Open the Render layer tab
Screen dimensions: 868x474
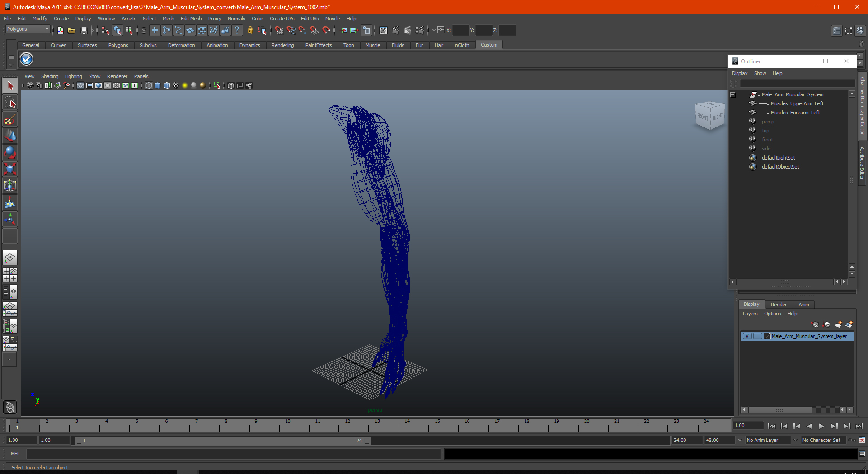pyautogui.click(x=779, y=305)
